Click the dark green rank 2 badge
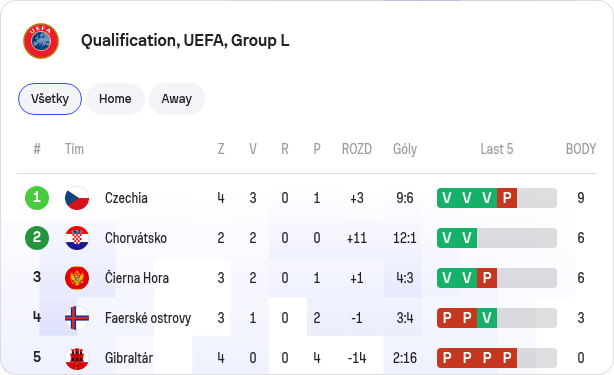This screenshot has width=614, height=375. tap(37, 238)
